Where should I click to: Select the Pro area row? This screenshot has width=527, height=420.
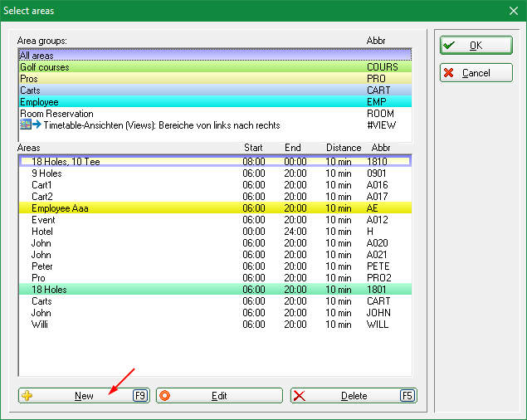click(215, 278)
